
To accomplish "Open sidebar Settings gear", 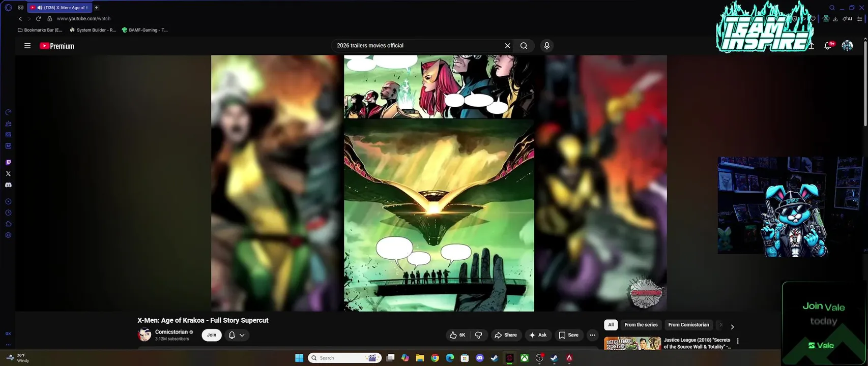I will 8,235.
